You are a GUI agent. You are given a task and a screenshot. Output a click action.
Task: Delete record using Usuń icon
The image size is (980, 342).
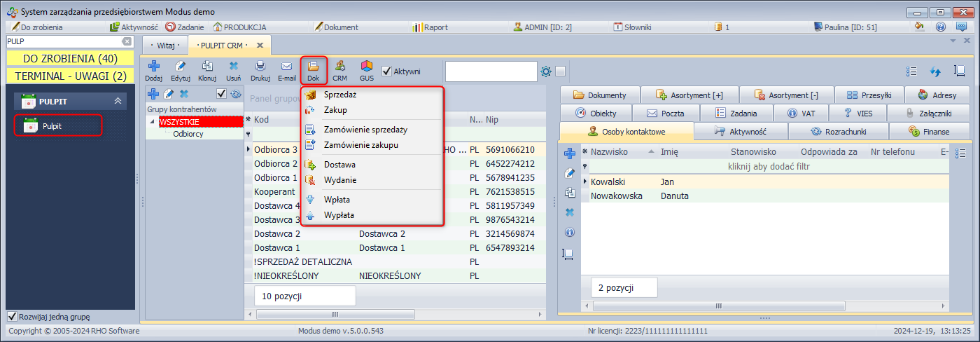click(234, 71)
